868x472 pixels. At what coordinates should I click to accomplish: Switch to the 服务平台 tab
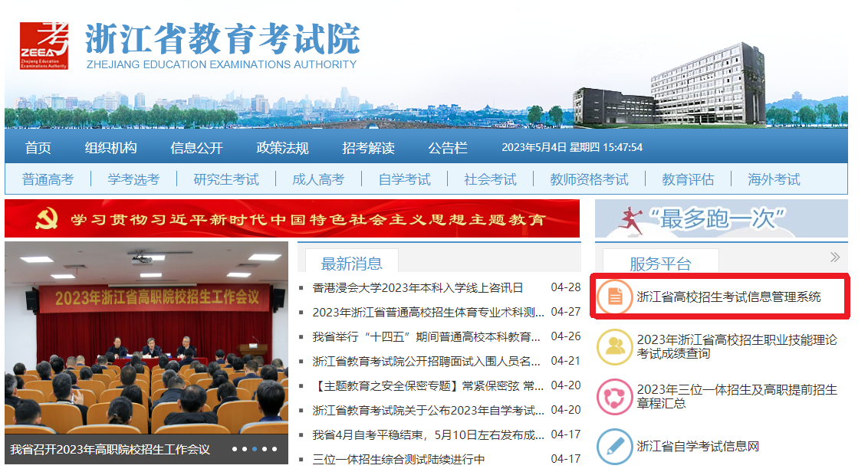[660, 264]
